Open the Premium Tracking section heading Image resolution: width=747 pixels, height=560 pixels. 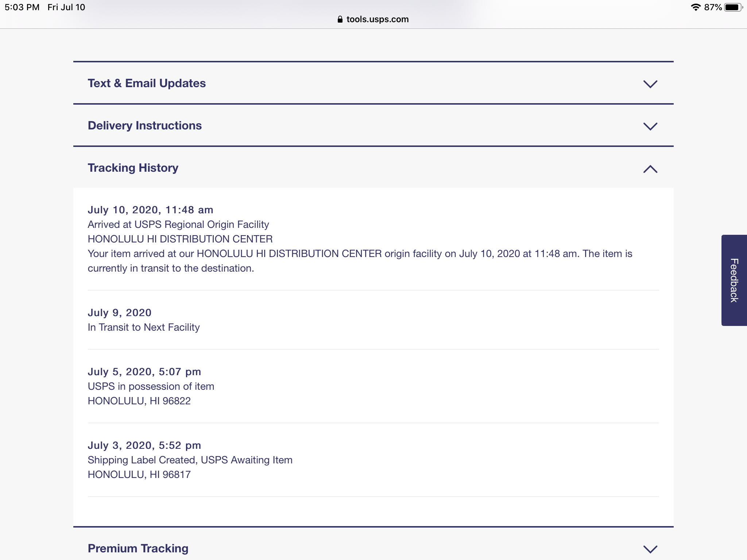click(x=138, y=548)
